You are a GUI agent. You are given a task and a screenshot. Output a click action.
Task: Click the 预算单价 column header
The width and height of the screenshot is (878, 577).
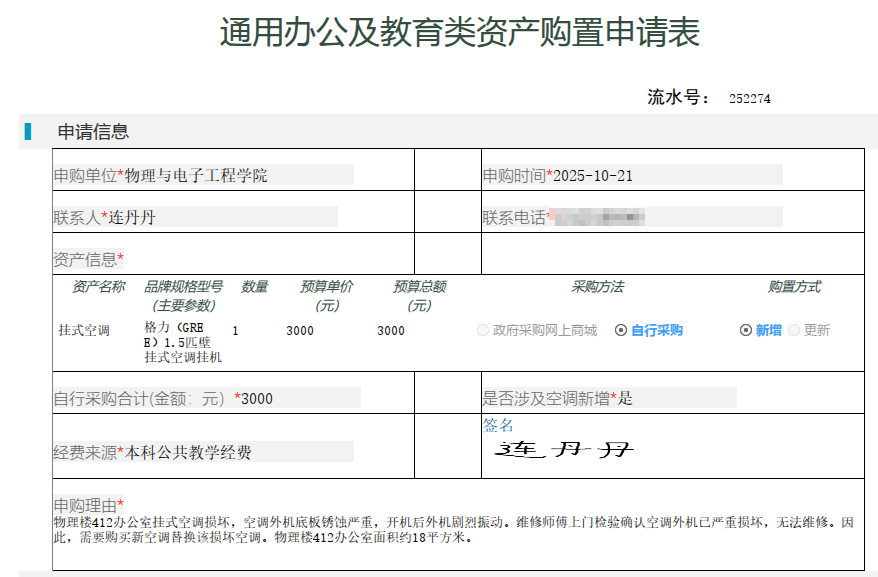pyautogui.click(x=327, y=295)
